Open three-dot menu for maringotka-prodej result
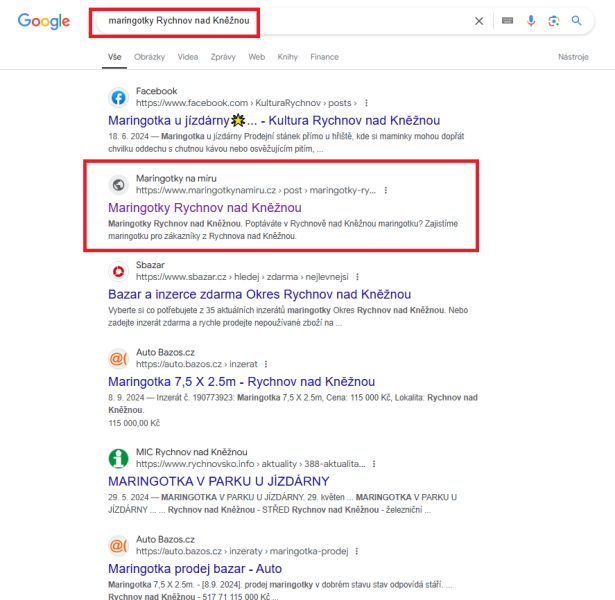The width and height of the screenshot is (615, 600). [357, 551]
